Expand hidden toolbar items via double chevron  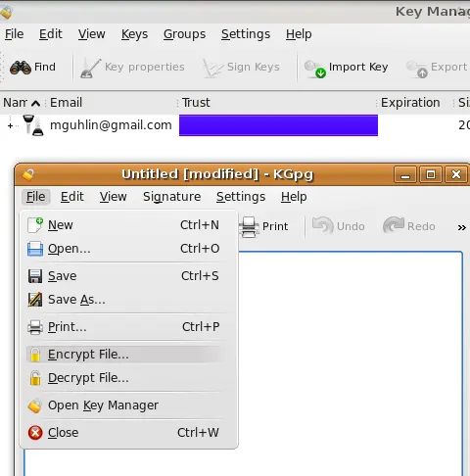point(461,227)
